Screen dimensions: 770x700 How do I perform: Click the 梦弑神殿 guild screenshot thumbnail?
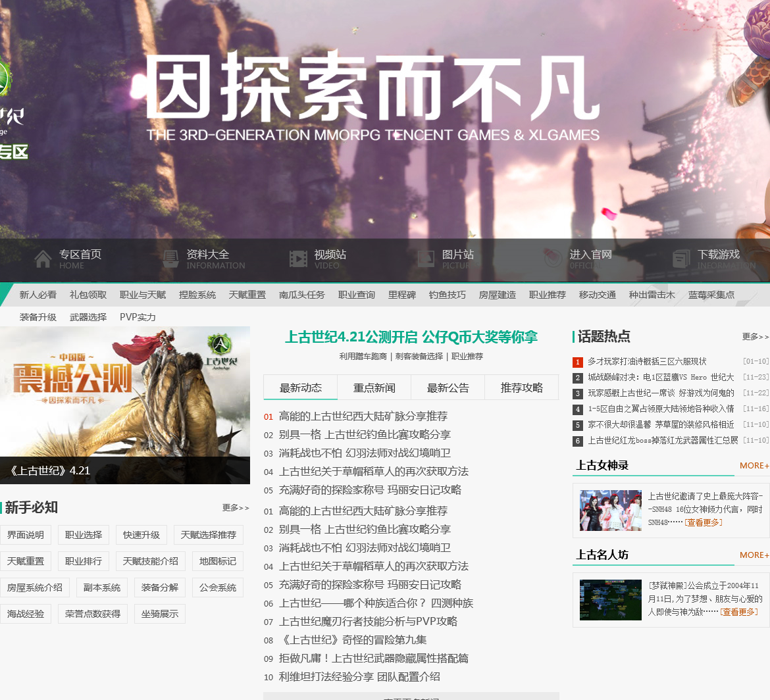pos(610,600)
